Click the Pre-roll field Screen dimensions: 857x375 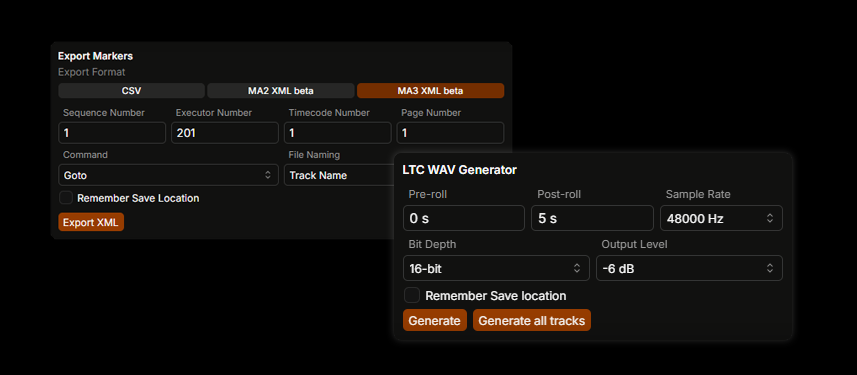(x=463, y=218)
